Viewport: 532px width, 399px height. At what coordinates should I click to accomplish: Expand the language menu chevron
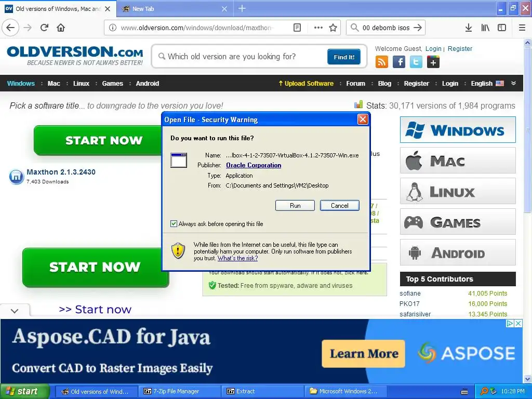513,83
